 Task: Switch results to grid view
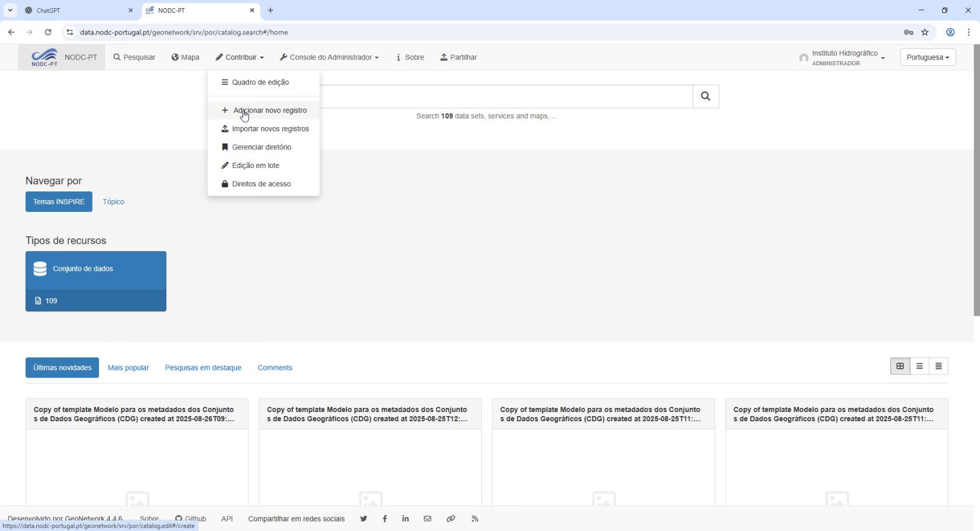coord(900,366)
